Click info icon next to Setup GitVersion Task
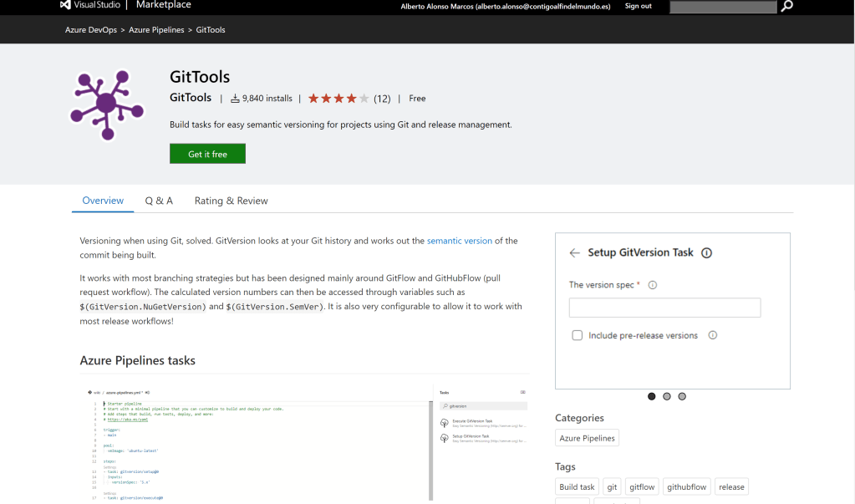The image size is (855, 504). 706,252
